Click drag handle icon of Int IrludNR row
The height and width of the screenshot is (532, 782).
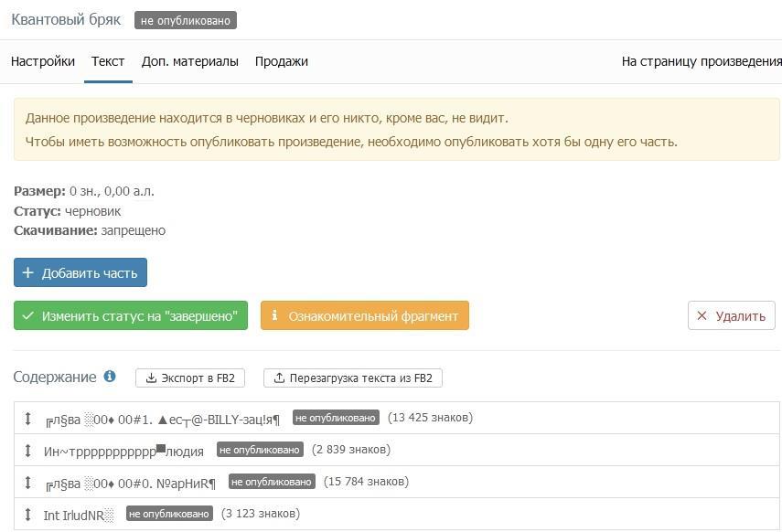(x=27, y=515)
